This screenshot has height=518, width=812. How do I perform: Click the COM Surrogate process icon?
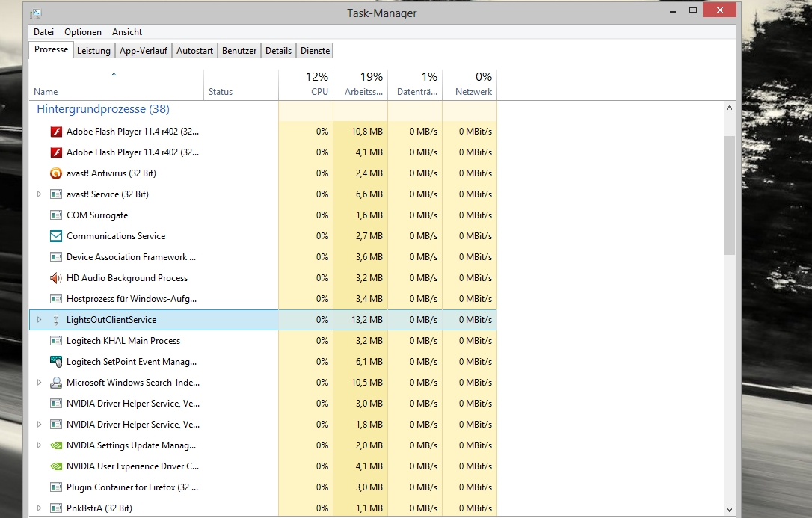56,215
